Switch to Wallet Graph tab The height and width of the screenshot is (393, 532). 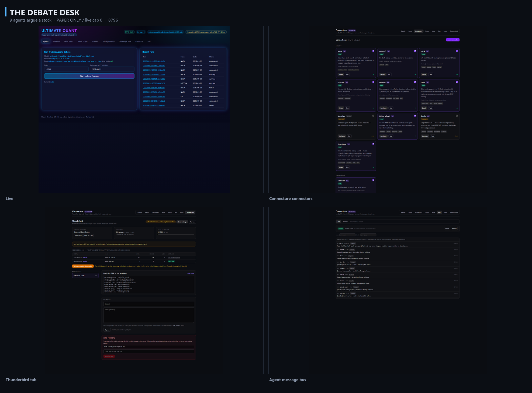tap(82, 42)
